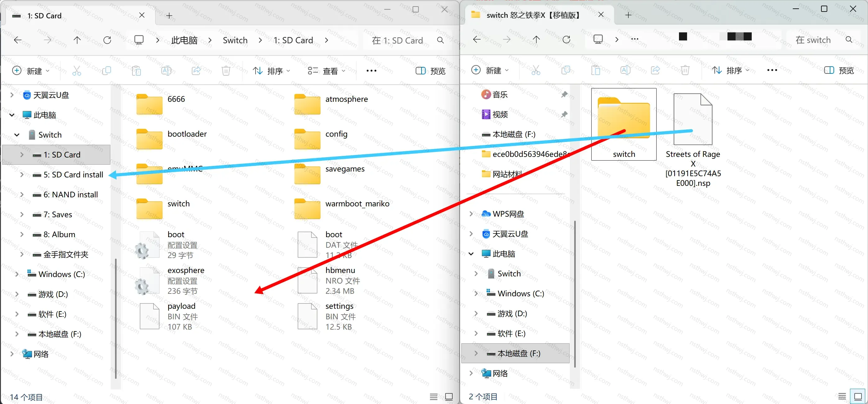
Task: Select the warmboot_mariko folder
Action: click(342, 209)
